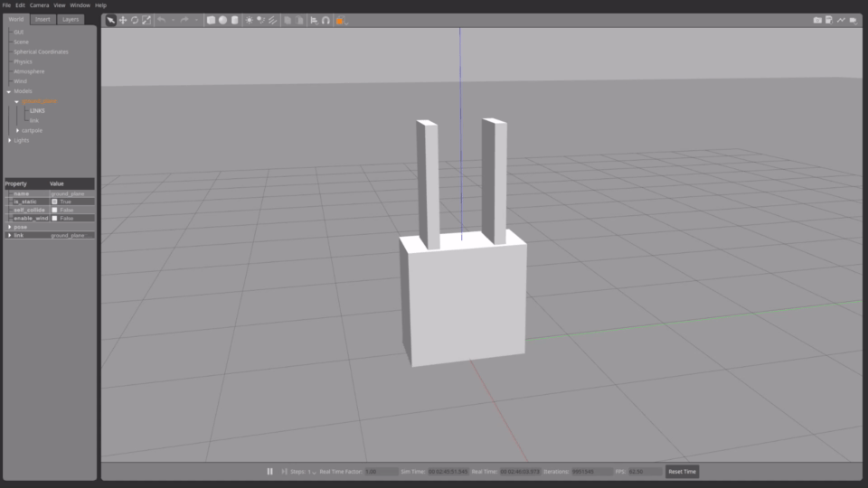Click the undo arrow icon
The image size is (868, 488).
click(x=161, y=21)
